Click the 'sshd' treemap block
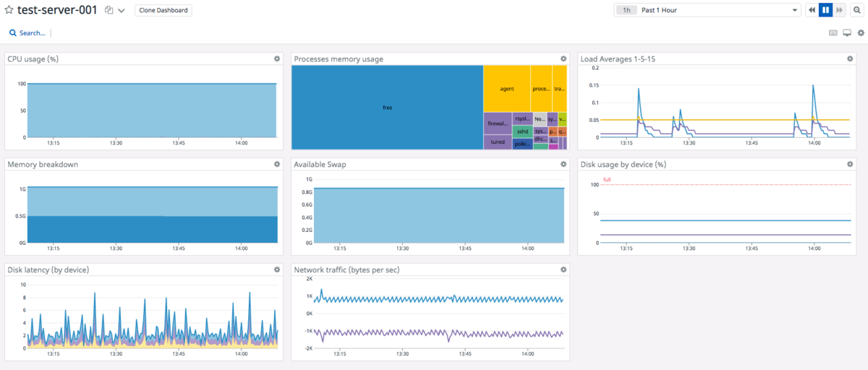Screen dimensions: 868x370 [522, 132]
